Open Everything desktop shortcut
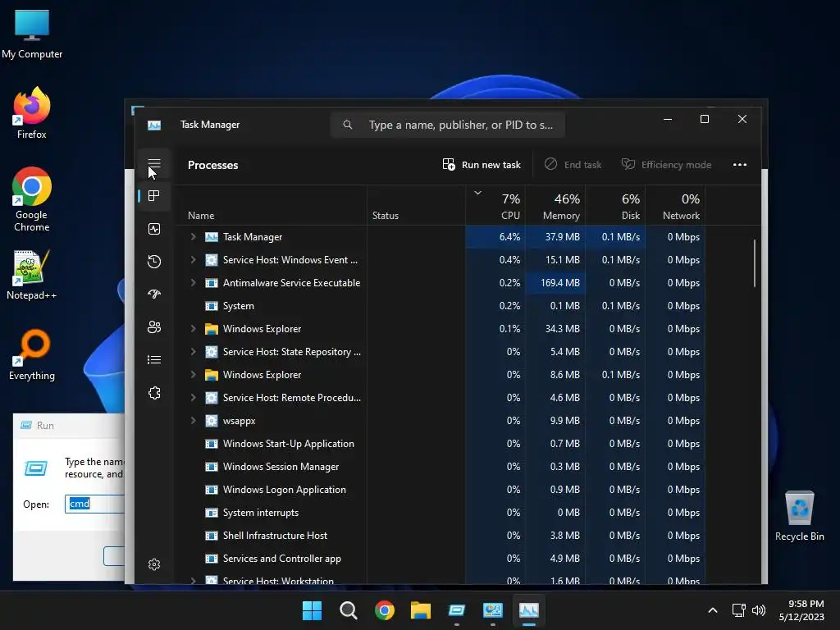The height and width of the screenshot is (630, 840). pos(32,354)
